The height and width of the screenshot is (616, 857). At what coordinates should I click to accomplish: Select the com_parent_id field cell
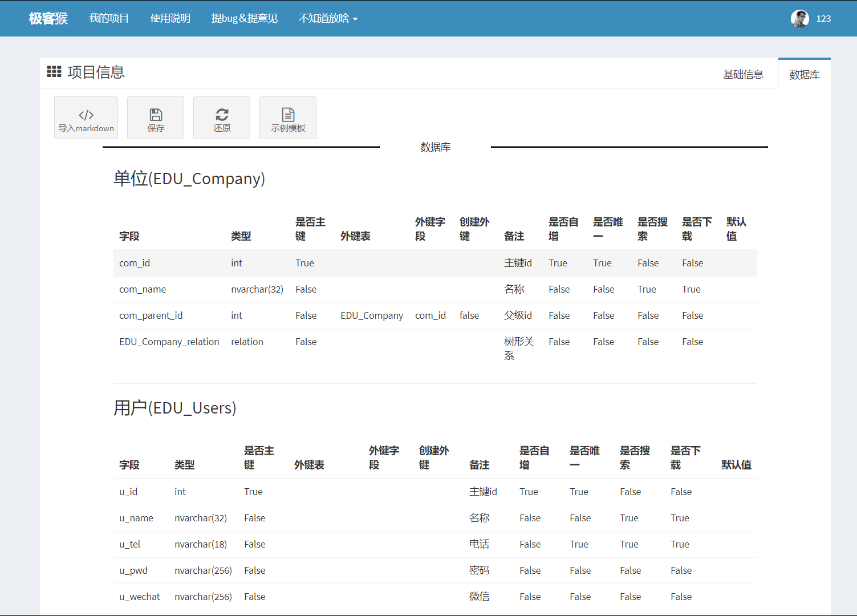tap(151, 315)
